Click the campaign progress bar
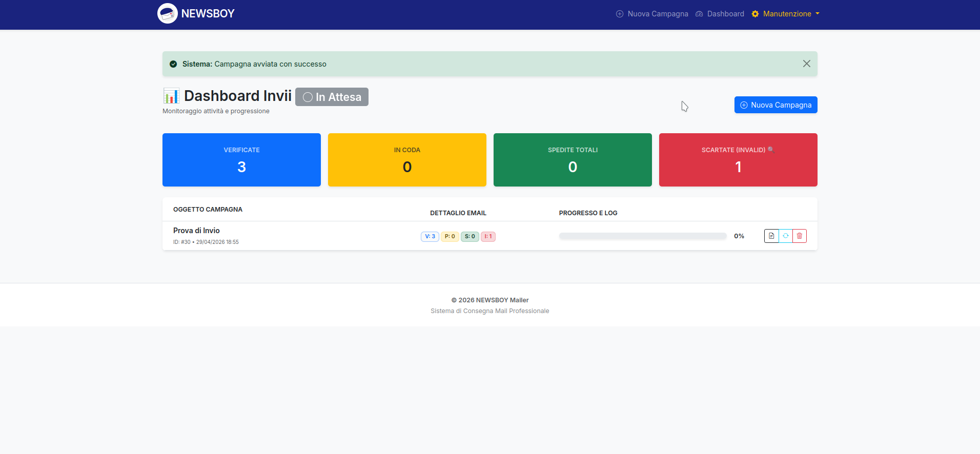 click(643, 236)
